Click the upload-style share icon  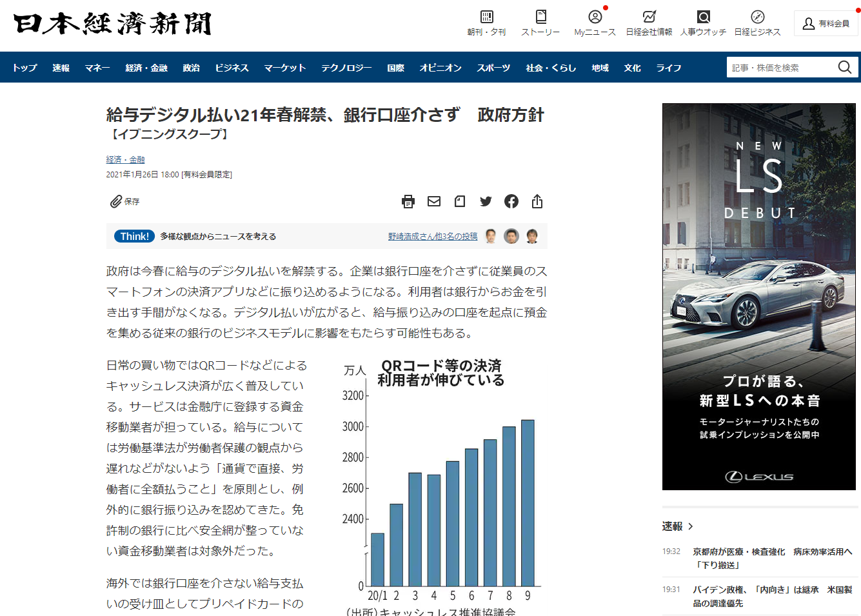537,202
